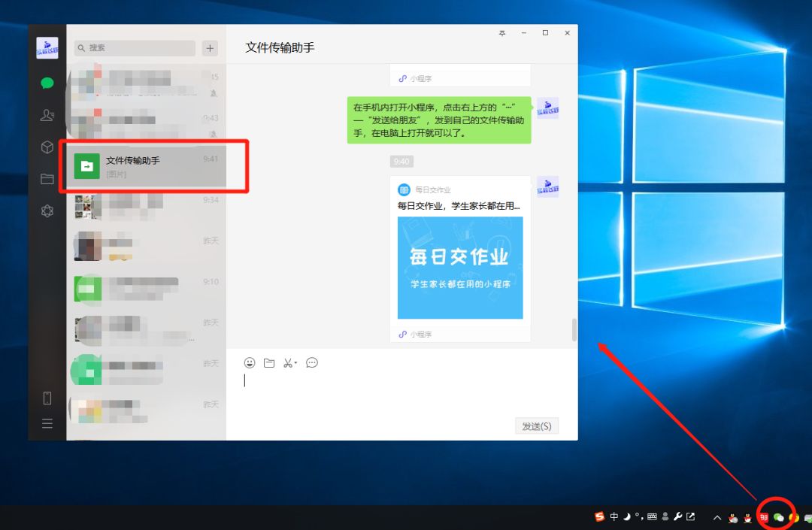Open the Favorites box icon in the sidebar

tap(47, 147)
